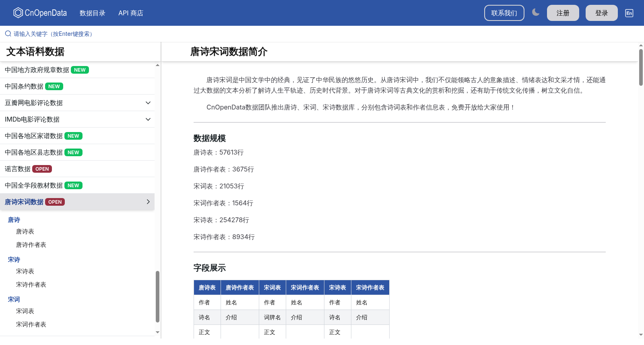Click the 唐诗 group heading

click(x=14, y=220)
